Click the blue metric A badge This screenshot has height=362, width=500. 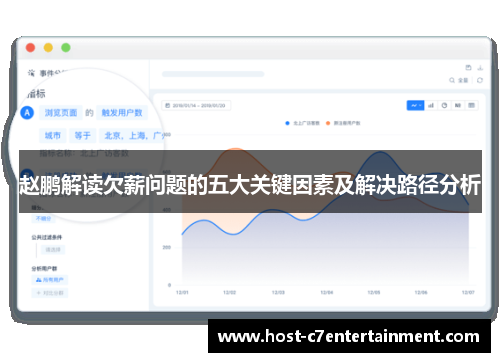pyautogui.click(x=27, y=113)
